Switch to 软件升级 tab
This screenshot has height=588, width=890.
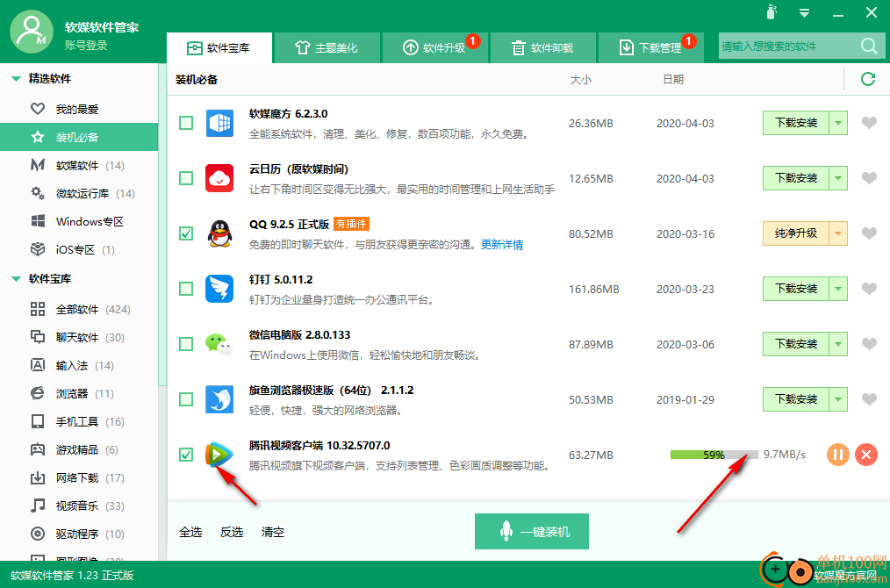[434, 47]
